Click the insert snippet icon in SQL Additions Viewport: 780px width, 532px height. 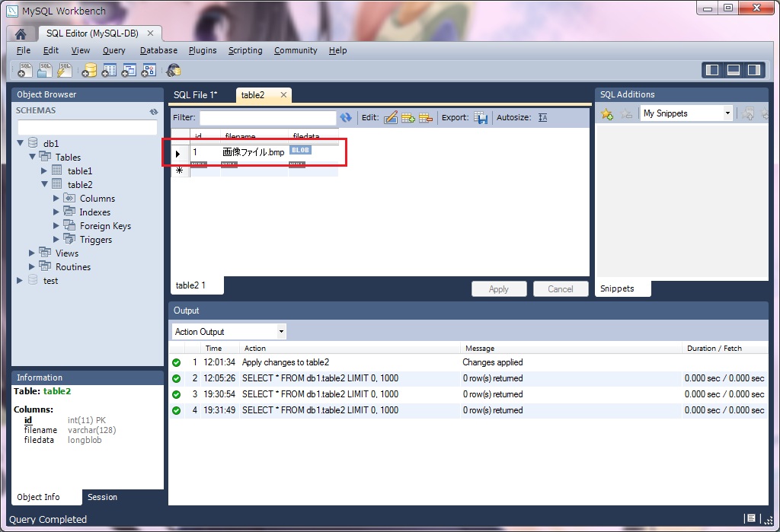(748, 114)
